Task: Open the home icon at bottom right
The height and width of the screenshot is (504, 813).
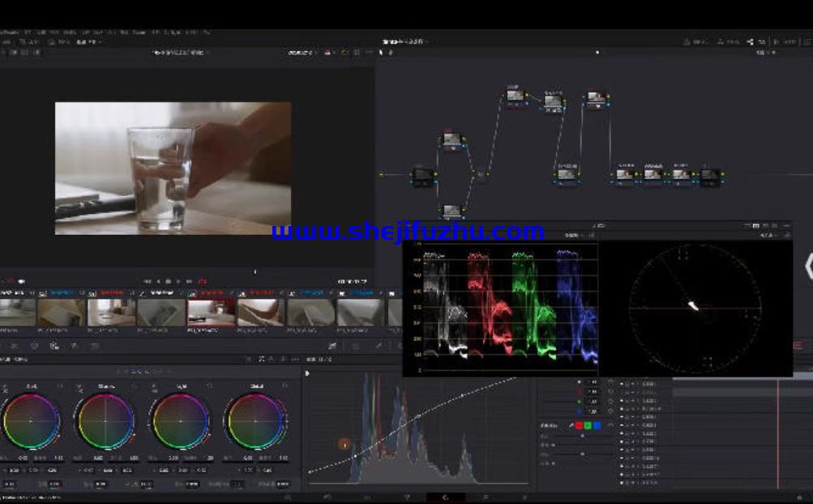Action: 799,498
